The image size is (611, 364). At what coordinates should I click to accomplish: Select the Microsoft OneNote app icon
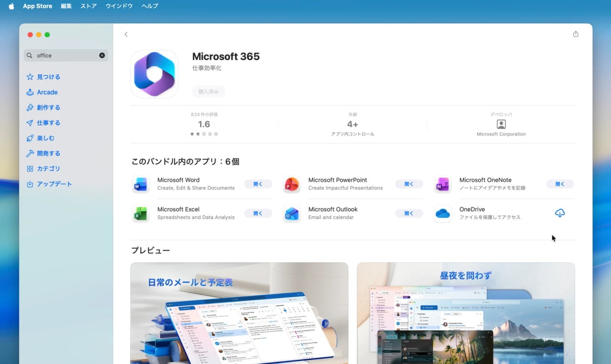(x=442, y=184)
